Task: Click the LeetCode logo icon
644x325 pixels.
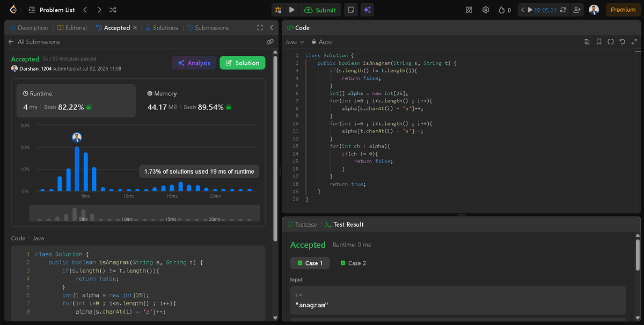Action: pos(13,10)
